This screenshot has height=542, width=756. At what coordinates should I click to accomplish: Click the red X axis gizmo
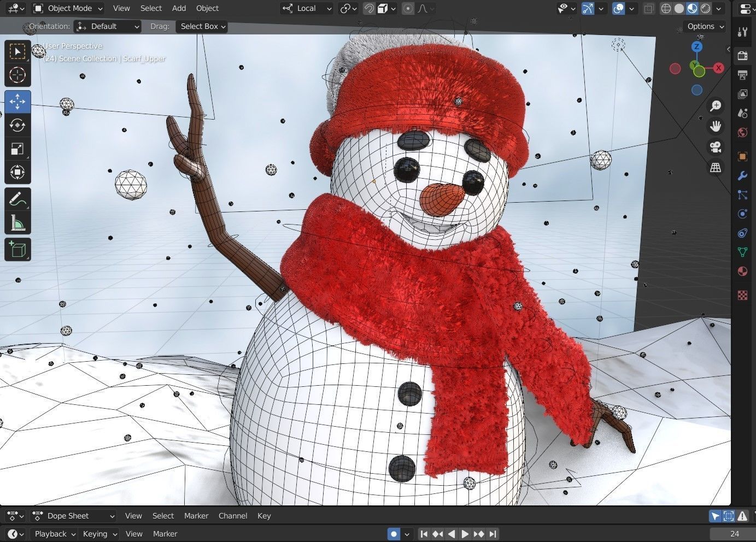tap(718, 68)
